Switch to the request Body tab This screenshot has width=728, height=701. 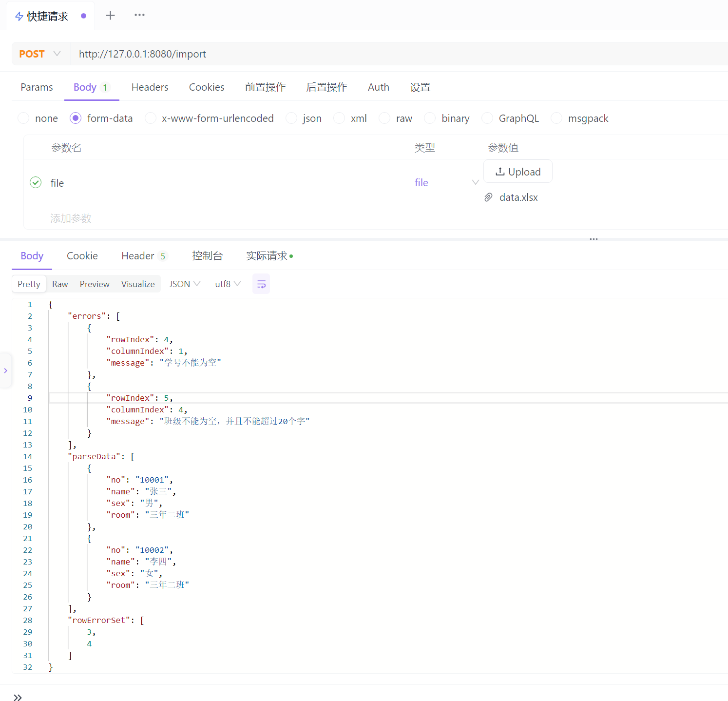pos(91,87)
